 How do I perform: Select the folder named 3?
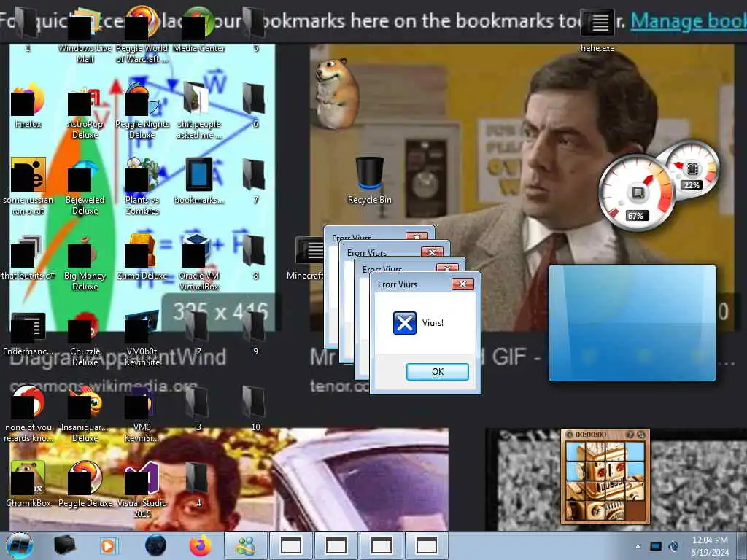click(x=198, y=408)
